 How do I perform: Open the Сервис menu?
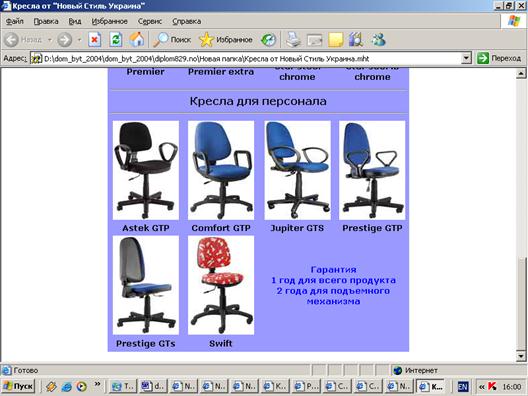pyautogui.click(x=150, y=21)
